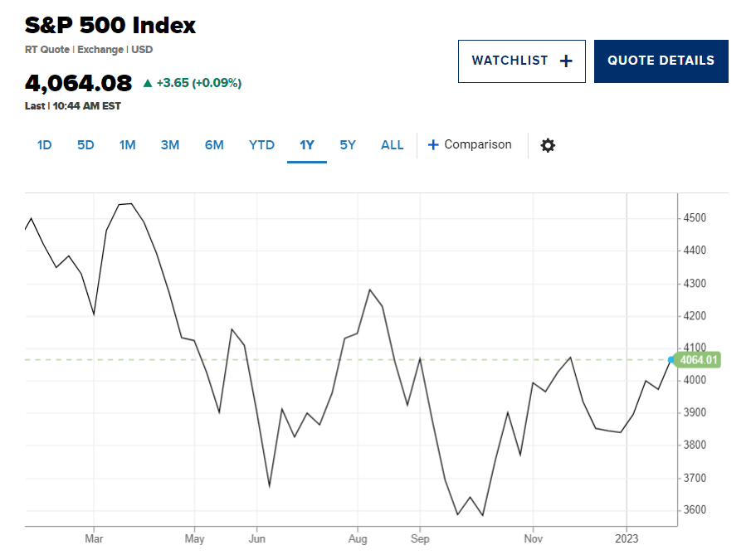Viewport: 751px width, 560px height.
Task: Open Quote Details button
Action: tap(661, 61)
